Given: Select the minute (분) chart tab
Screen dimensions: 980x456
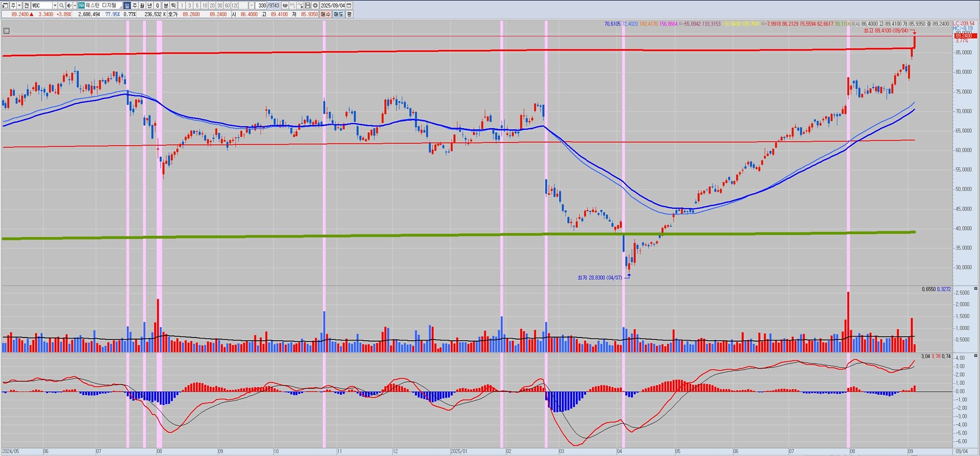Looking at the screenshot, I should (166, 6).
